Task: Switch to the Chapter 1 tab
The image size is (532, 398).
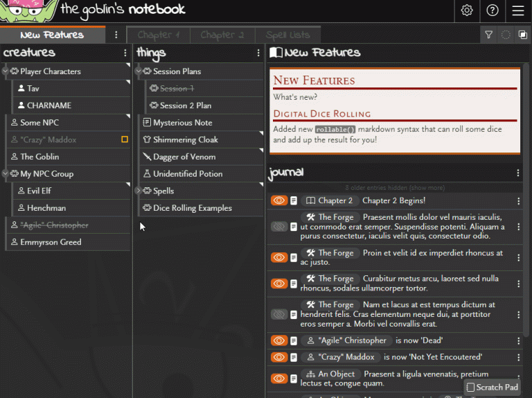Action: (158, 35)
